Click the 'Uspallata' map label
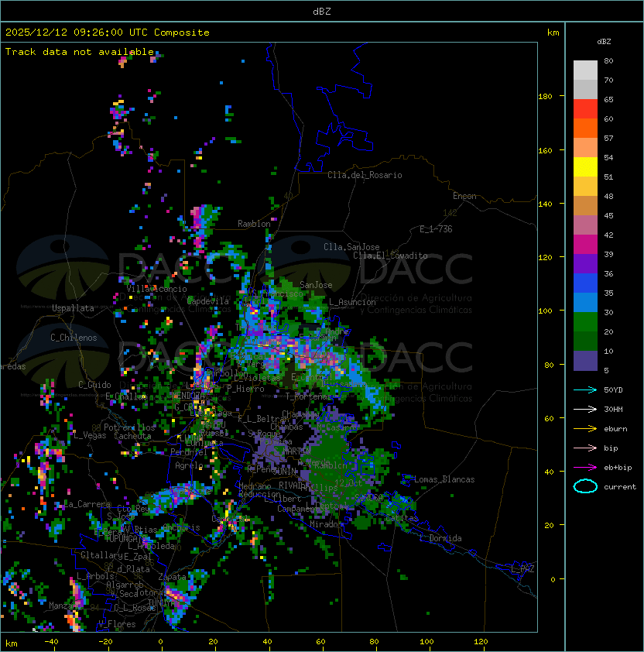The image size is (644, 652). 73,308
